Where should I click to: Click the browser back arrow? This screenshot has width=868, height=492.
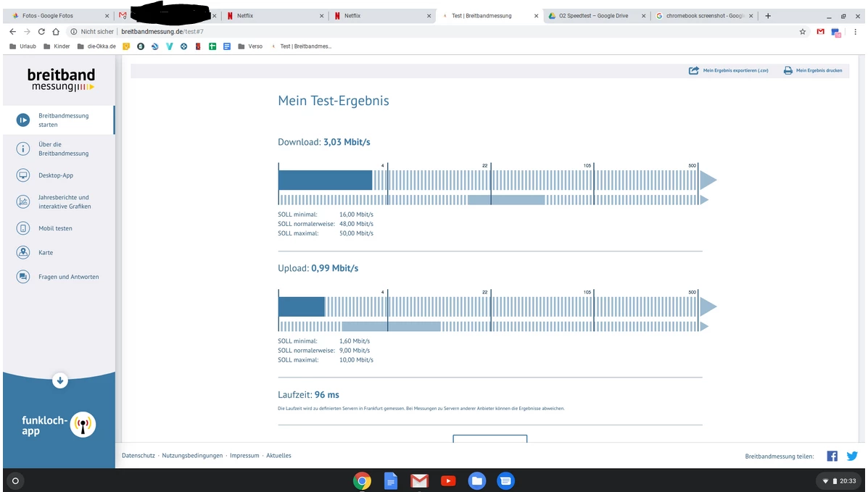(x=13, y=32)
